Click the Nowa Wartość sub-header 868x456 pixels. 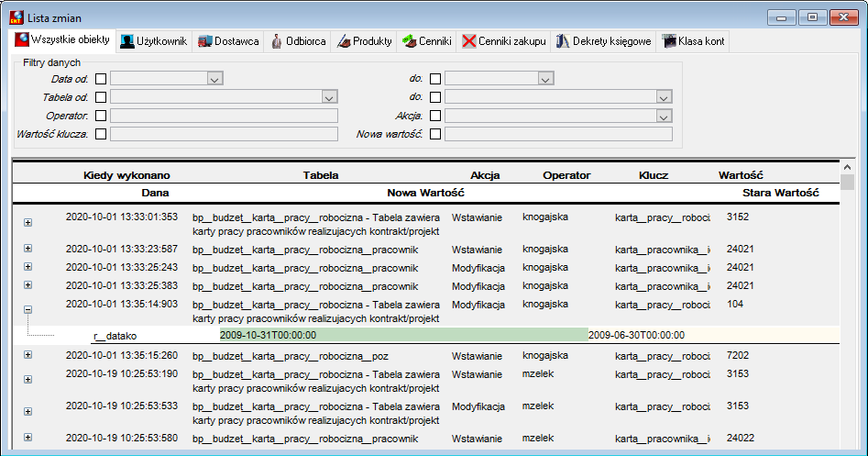point(425,193)
